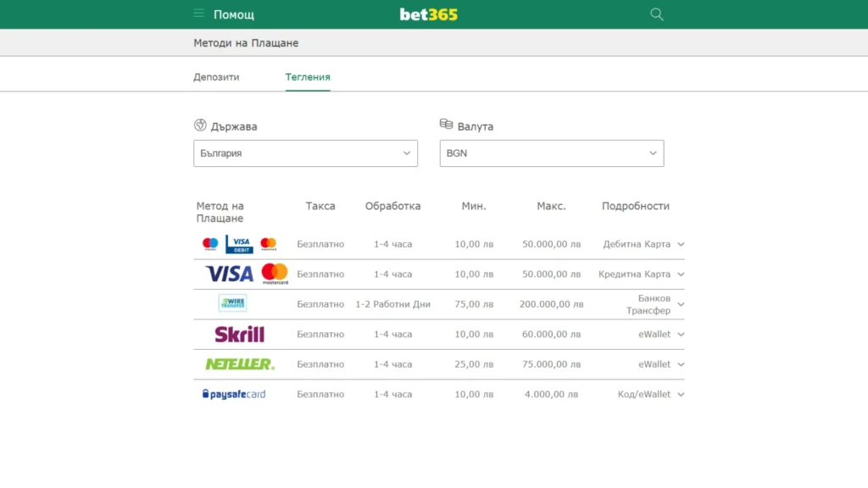The width and height of the screenshot is (868, 488).
Task: Click the Подробности column header
Action: click(636, 206)
